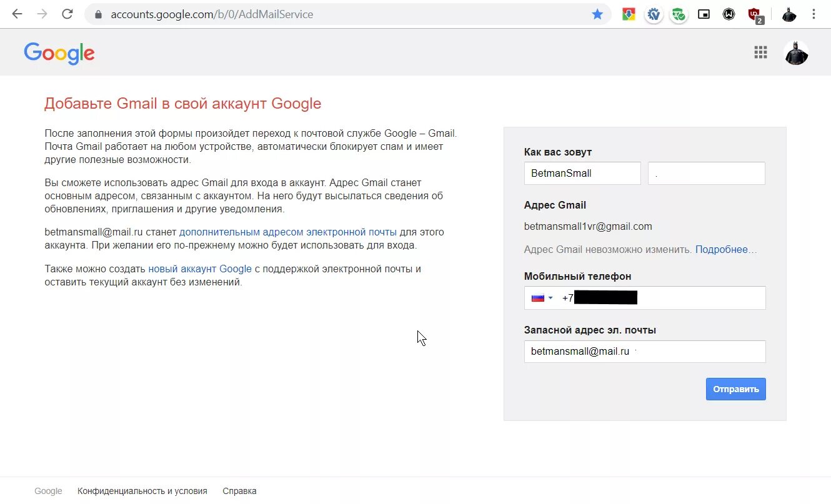
Task: Open the Справка footer link
Action: (239, 491)
